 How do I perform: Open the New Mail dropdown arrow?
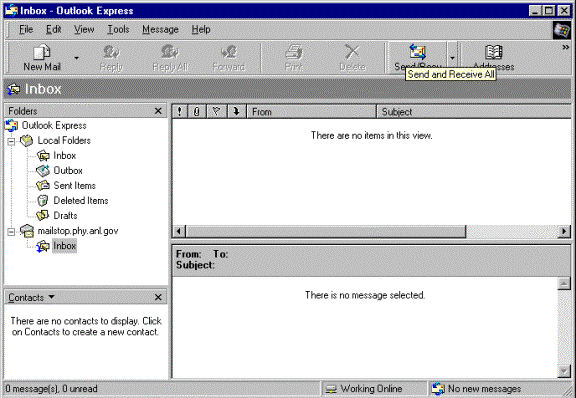coord(76,58)
